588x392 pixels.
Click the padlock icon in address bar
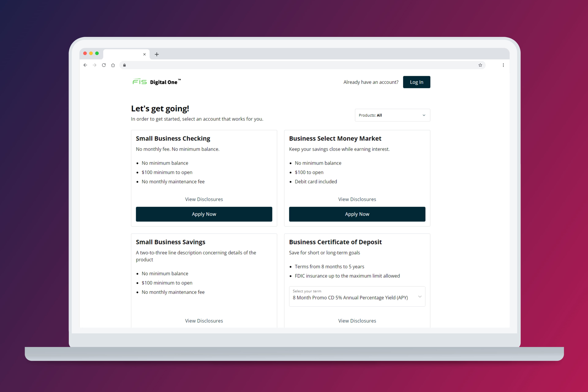click(124, 65)
